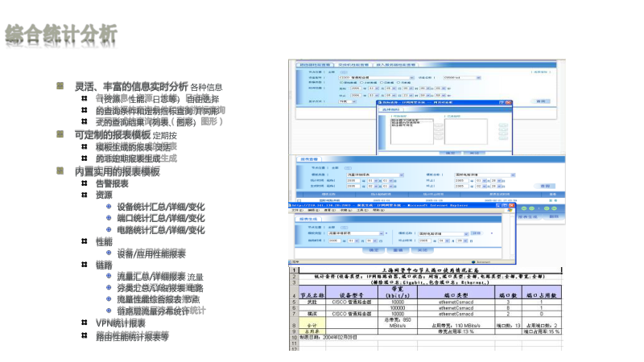The image size is (644, 362).
Task: Click the 告警报表 bullet text
Action: 112,183
